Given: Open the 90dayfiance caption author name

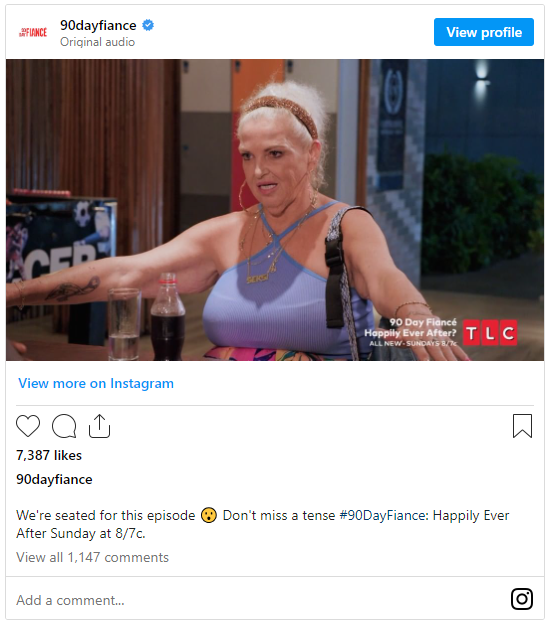Looking at the screenshot, I should point(54,480).
